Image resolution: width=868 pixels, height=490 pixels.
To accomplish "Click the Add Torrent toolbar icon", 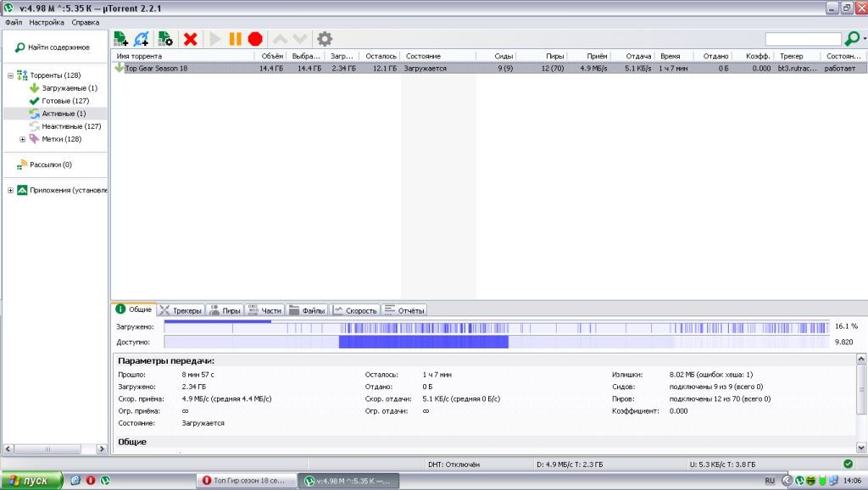I will (120, 39).
